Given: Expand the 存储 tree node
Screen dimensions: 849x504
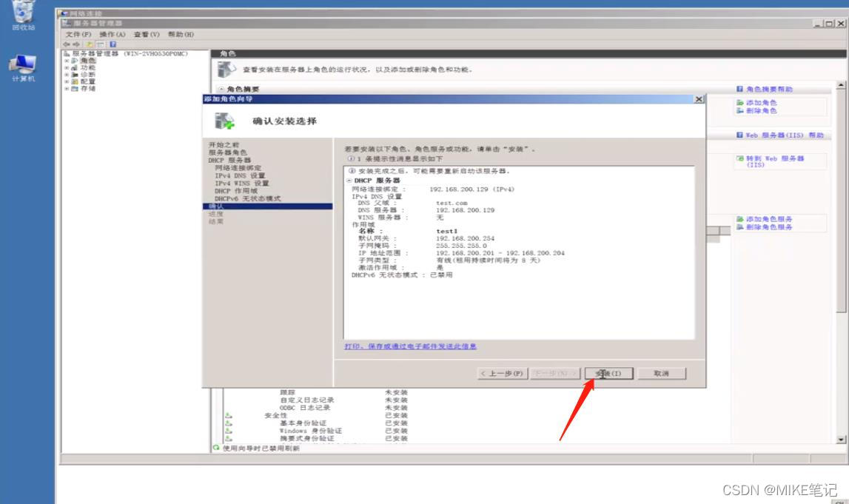Looking at the screenshot, I should [67, 88].
